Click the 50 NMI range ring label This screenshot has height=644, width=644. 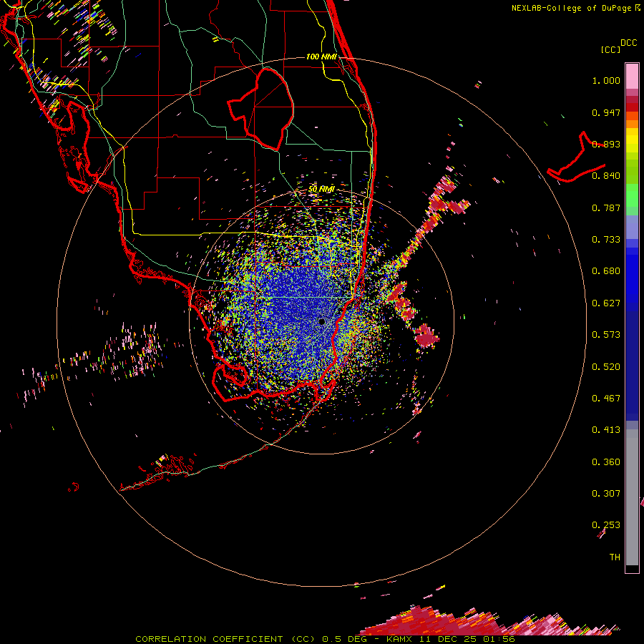[321, 190]
